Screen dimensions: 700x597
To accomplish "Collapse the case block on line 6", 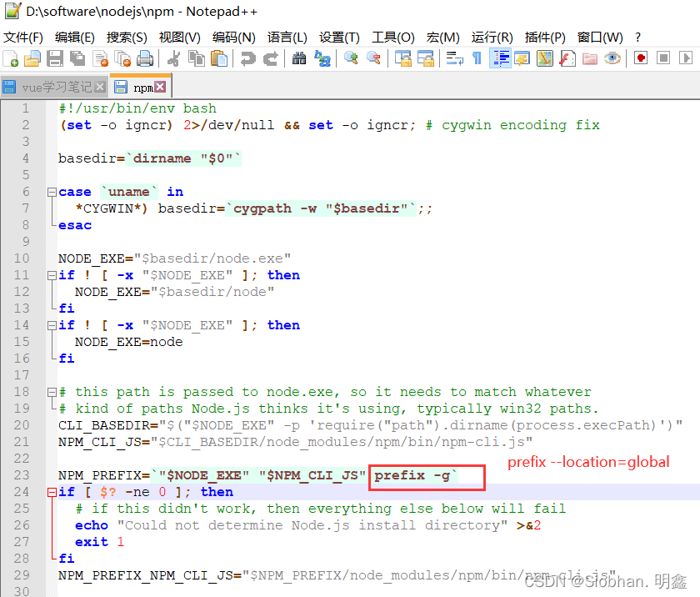I will [x=52, y=192].
